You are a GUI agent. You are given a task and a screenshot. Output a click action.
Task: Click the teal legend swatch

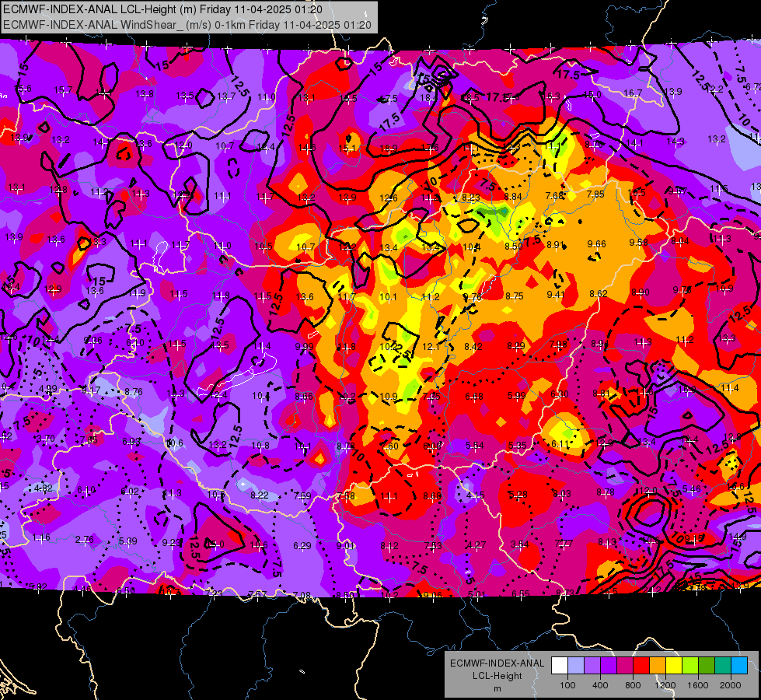[x=723, y=665]
